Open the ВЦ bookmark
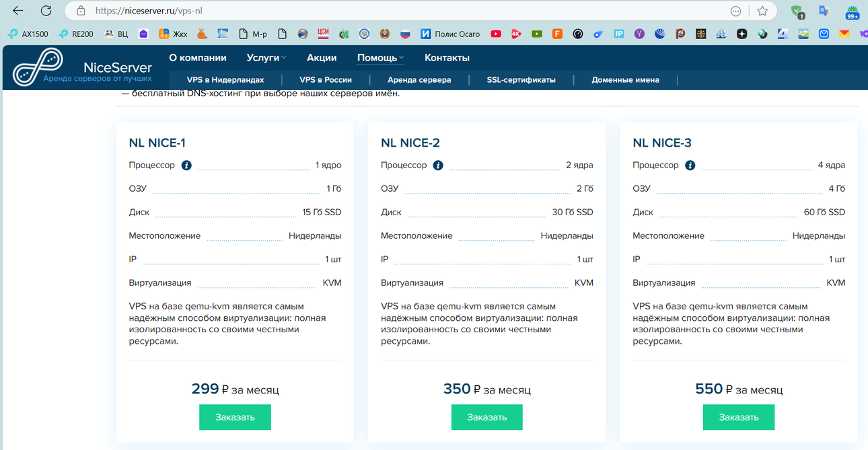The width and height of the screenshot is (868, 450). coord(116,34)
